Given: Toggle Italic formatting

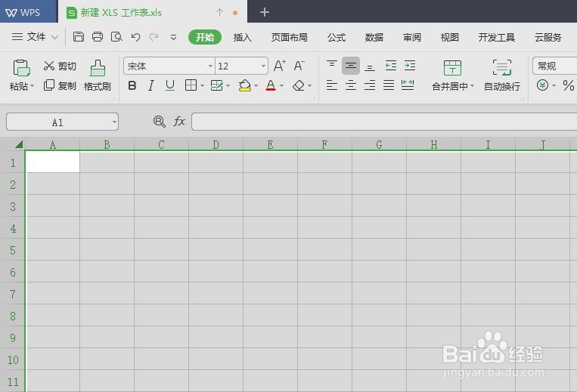Looking at the screenshot, I should [151, 85].
